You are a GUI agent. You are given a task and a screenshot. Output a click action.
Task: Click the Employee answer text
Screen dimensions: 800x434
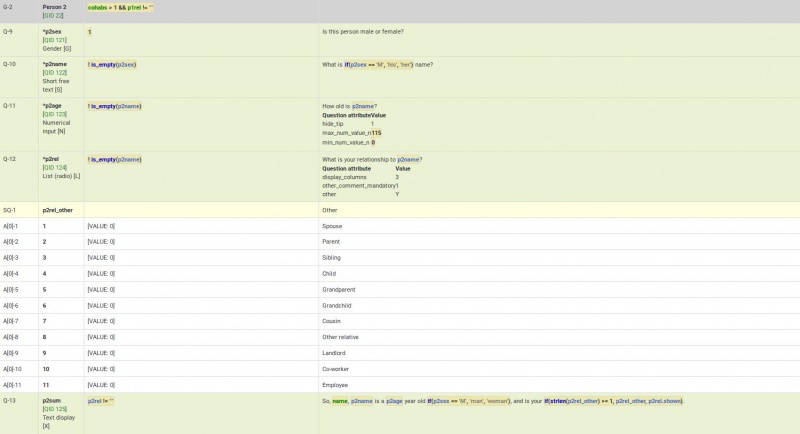coord(334,385)
